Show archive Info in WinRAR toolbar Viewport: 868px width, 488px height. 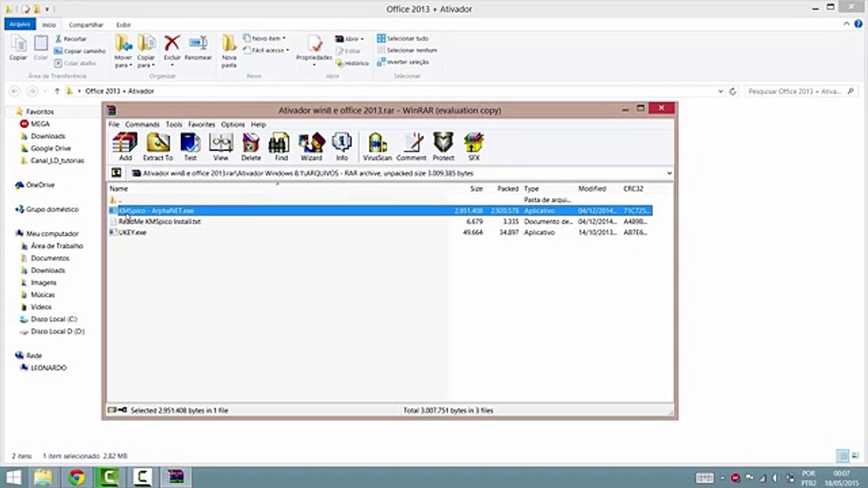click(342, 146)
